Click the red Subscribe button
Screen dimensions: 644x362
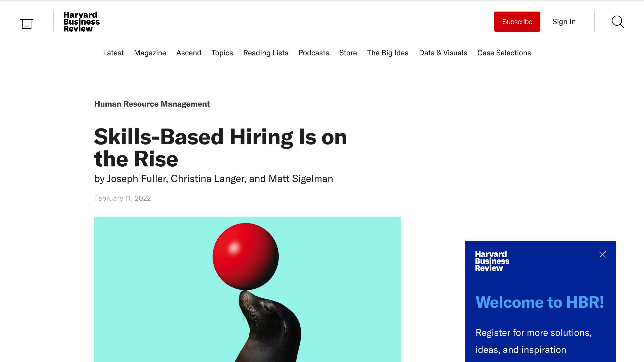coord(517,22)
